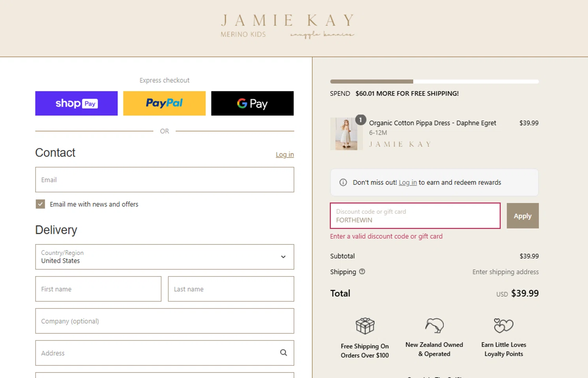The height and width of the screenshot is (378, 588).
Task: Choose PayPal express checkout
Action: coord(164,103)
